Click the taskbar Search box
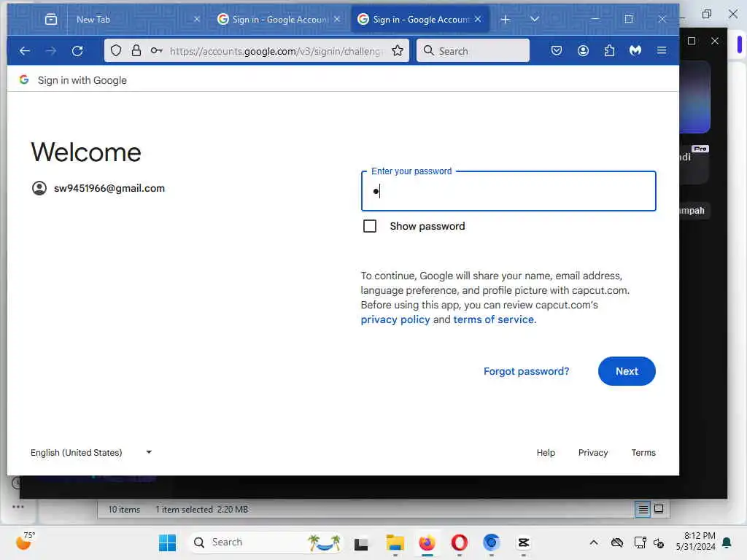This screenshot has height=560, width=747. point(265,542)
